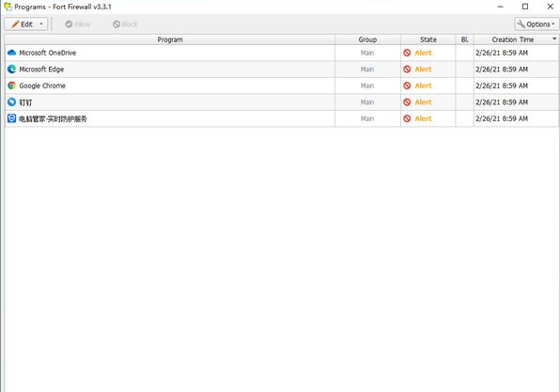The width and height of the screenshot is (560, 392).
Task: Select the 电脑管家 shield program icon
Action: click(x=11, y=118)
